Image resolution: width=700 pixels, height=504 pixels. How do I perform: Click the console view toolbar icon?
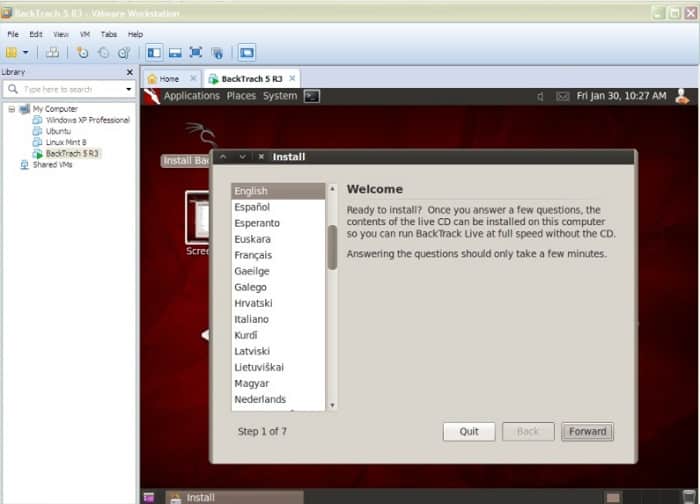(246, 53)
